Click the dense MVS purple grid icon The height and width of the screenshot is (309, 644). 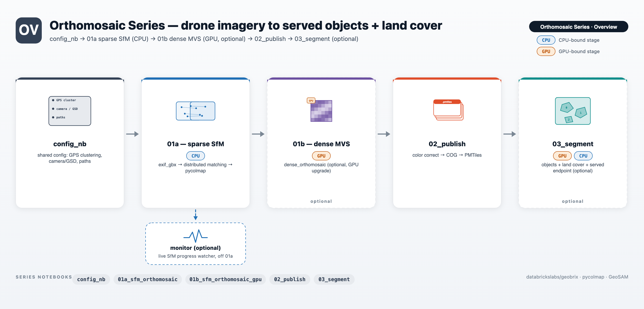coord(321,111)
